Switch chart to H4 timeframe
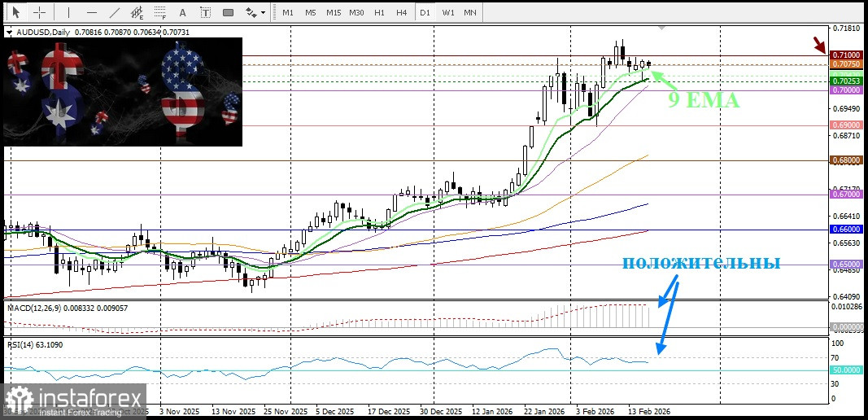Viewport: 868px width, 420px height. pyautogui.click(x=402, y=12)
